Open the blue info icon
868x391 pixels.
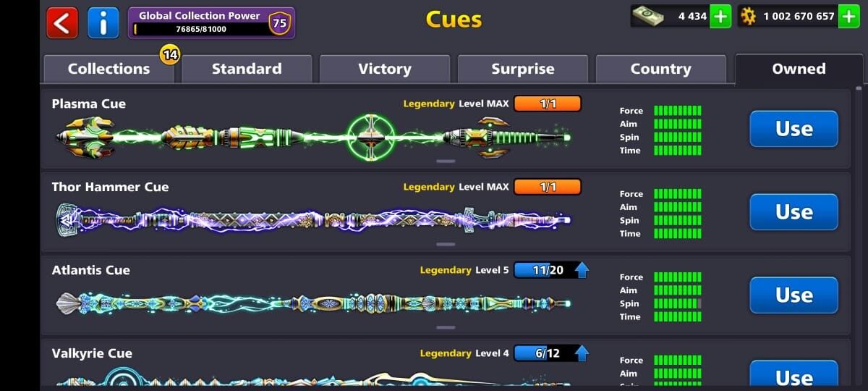[x=103, y=22]
